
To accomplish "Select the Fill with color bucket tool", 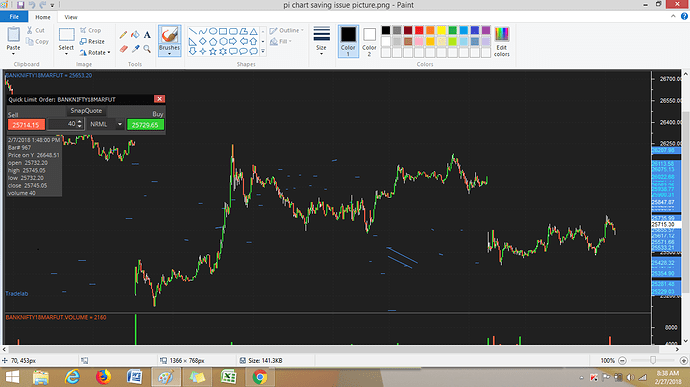I will point(136,35).
